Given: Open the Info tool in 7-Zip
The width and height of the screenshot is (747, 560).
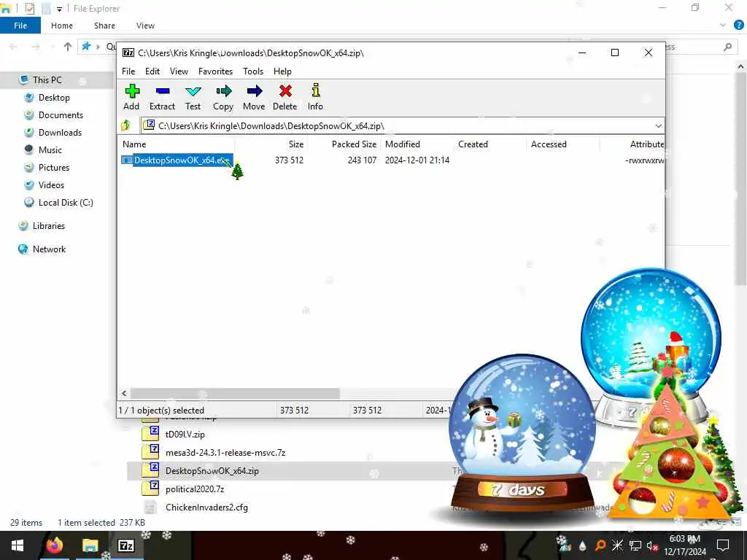Looking at the screenshot, I should coord(315,97).
